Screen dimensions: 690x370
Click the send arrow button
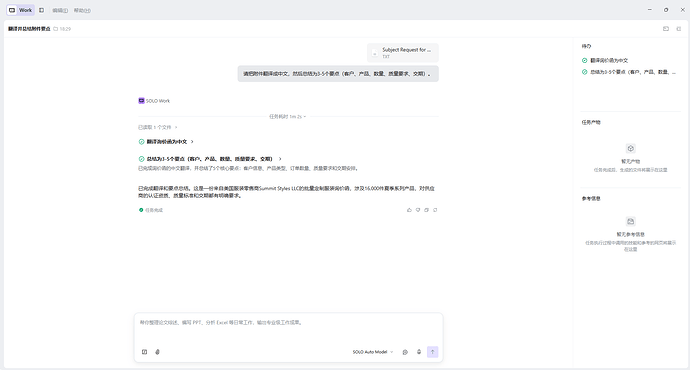click(x=433, y=352)
